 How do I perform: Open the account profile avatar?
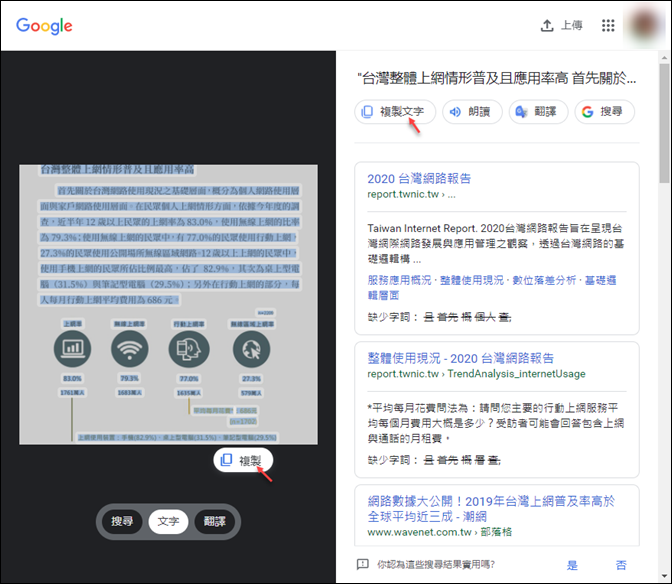click(x=645, y=25)
